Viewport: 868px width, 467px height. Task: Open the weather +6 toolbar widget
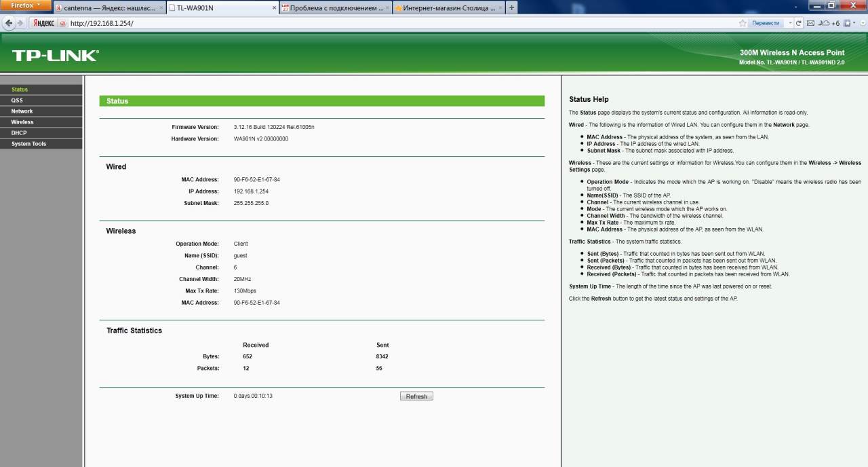coord(829,23)
